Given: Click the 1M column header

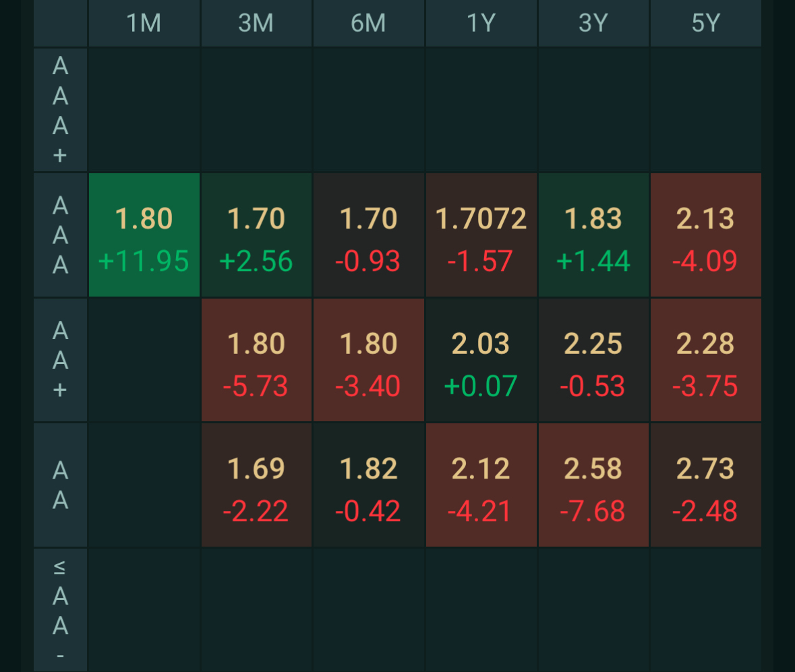Looking at the screenshot, I should [x=144, y=24].
